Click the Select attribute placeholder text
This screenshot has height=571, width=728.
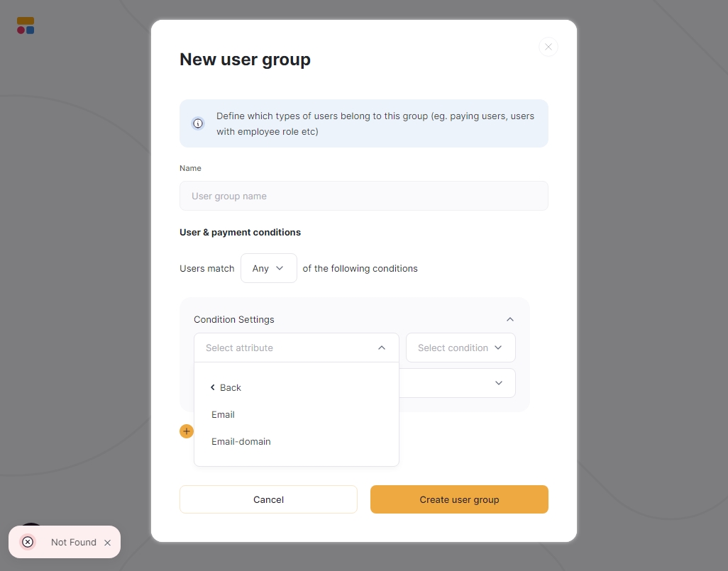pos(240,348)
